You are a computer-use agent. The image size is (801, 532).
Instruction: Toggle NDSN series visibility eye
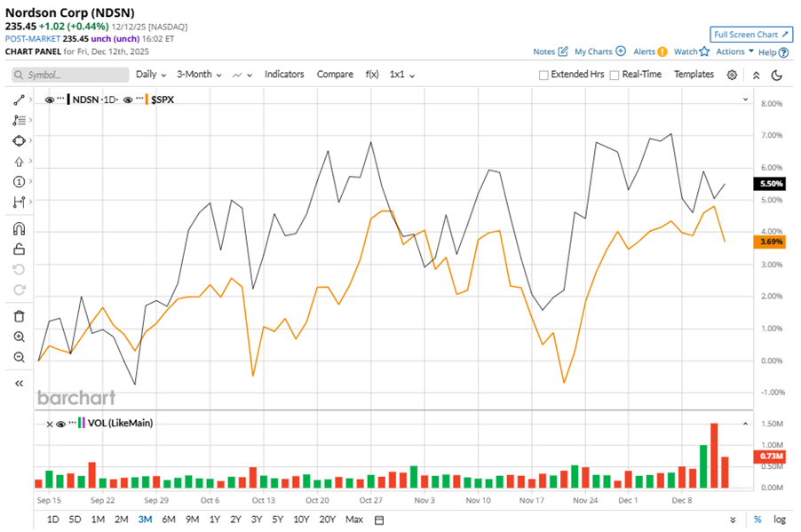click(x=50, y=100)
